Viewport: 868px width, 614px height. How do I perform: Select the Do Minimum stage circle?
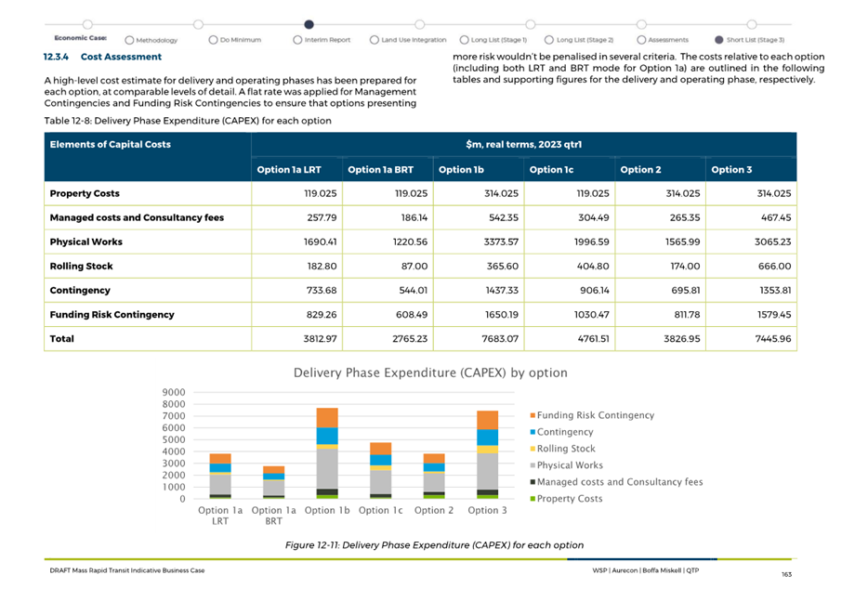(x=213, y=40)
